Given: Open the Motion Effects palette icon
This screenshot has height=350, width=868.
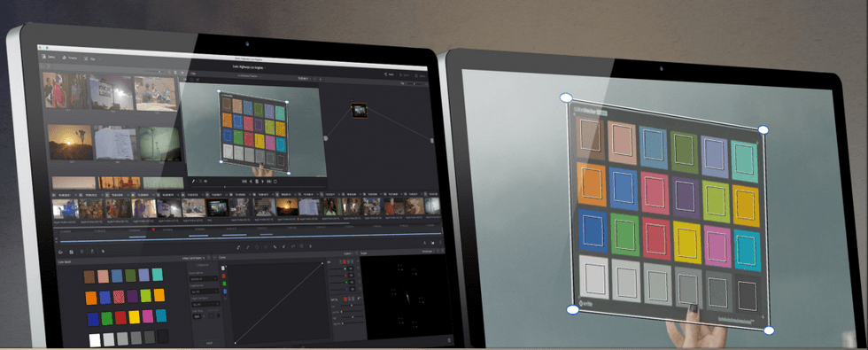Looking at the screenshot, I should point(103,252).
